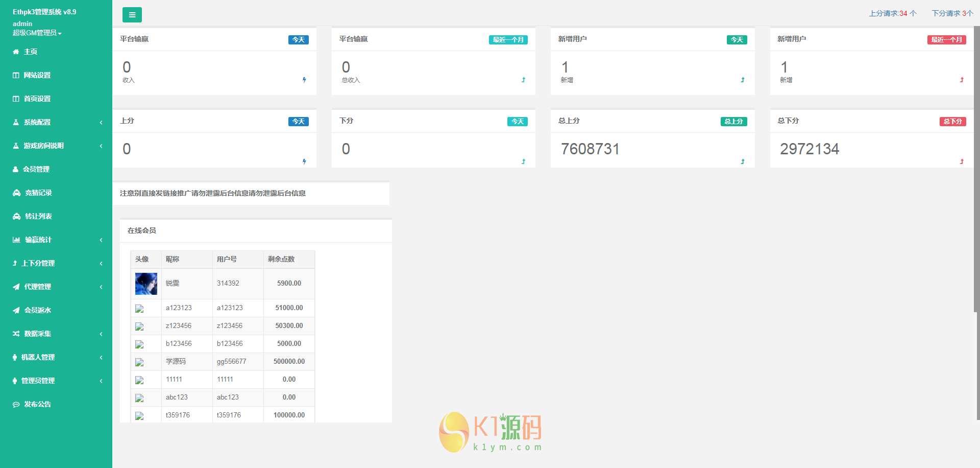This screenshot has height=468, width=980.
Task: Click the user number 314392
Action: click(228, 283)
